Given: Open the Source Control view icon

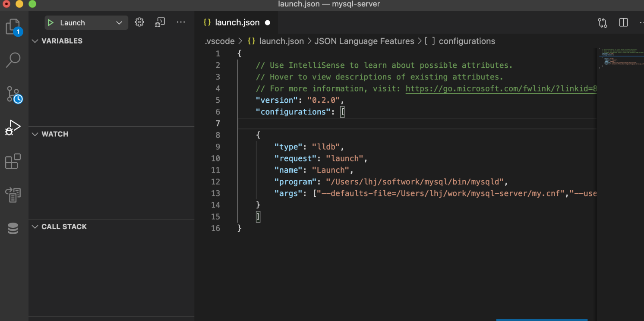Looking at the screenshot, I should pyautogui.click(x=13, y=94).
